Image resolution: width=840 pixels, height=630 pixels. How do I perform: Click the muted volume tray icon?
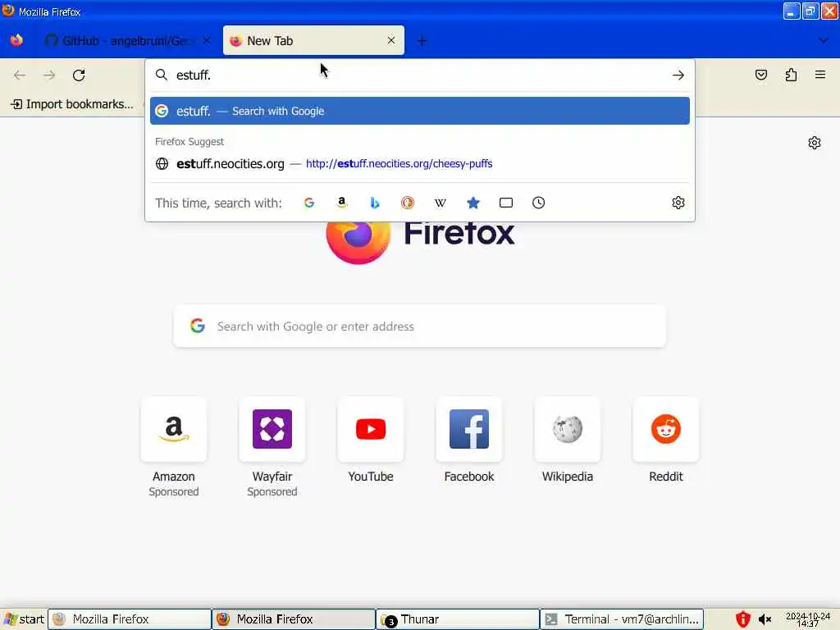[x=765, y=619]
